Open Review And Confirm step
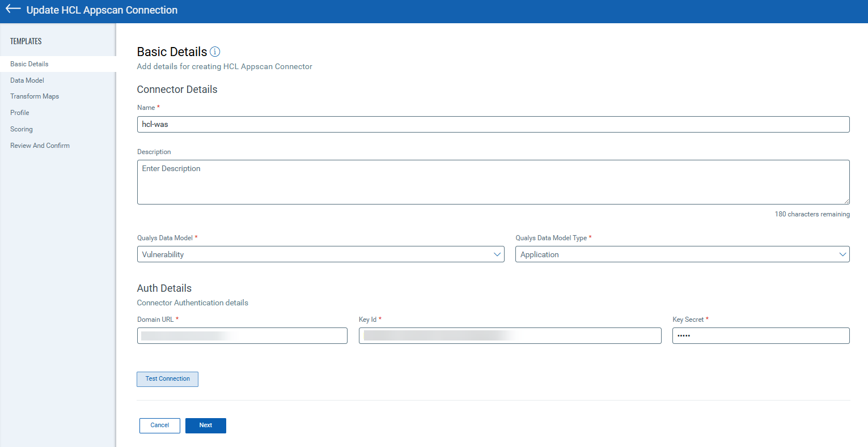 [40, 146]
